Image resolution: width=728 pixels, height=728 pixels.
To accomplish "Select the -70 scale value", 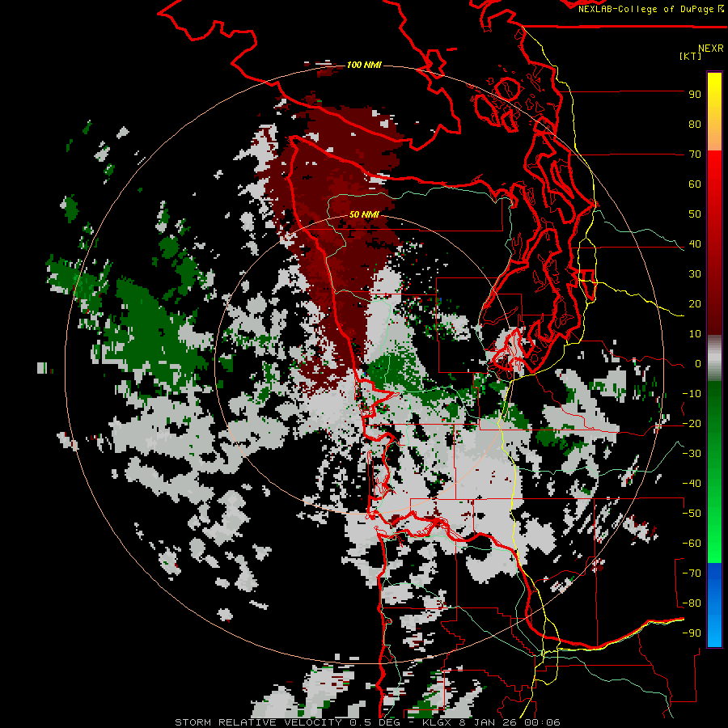I will [x=692, y=574].
